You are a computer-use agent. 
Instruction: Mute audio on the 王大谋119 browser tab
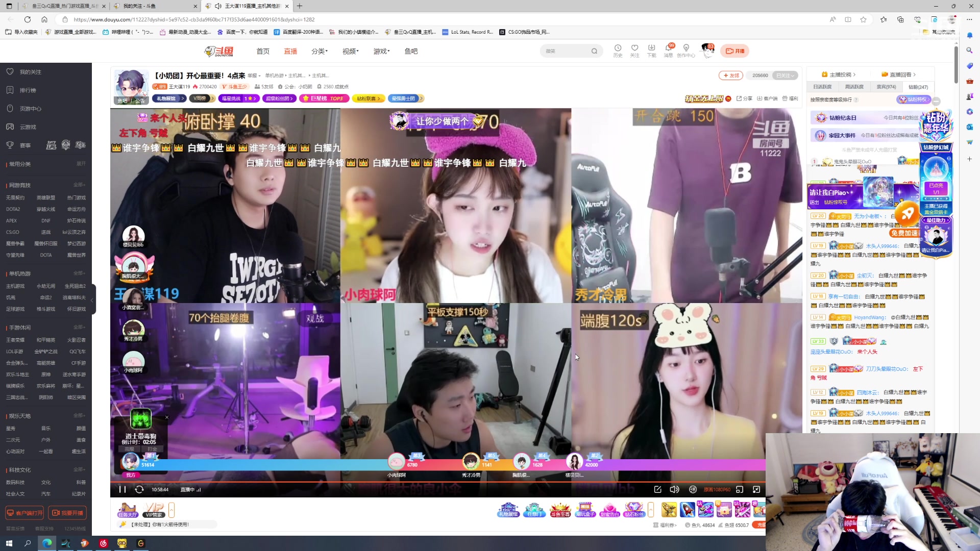(217, 6)
